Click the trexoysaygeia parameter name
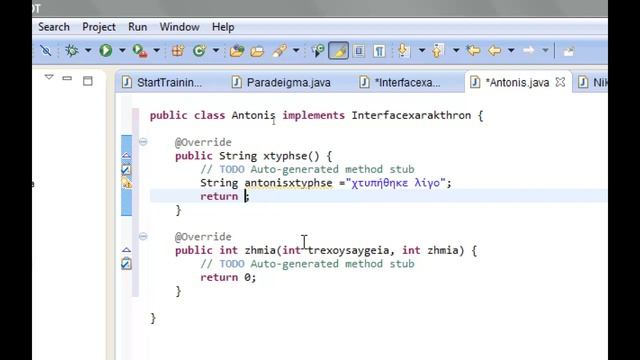Image resolution: width=640 pixels, height=360 pixels. [x=348, y=250]
